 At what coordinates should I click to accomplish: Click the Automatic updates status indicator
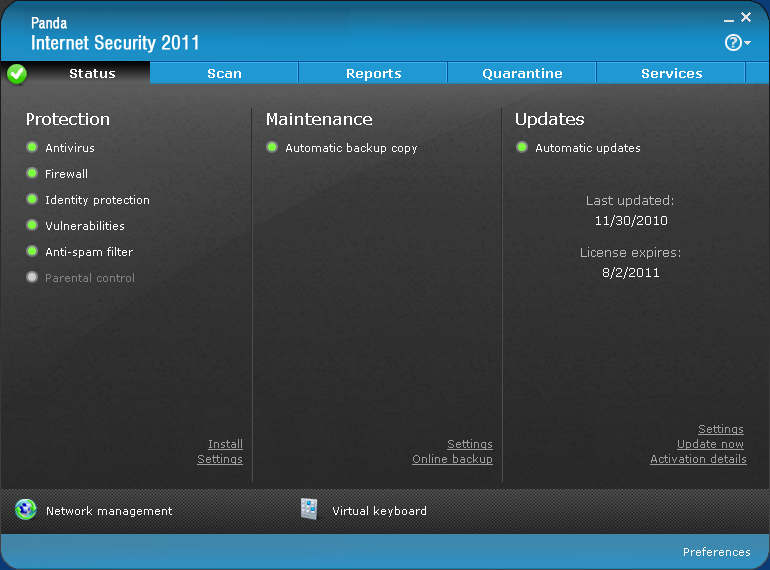[x=522, y=148]
